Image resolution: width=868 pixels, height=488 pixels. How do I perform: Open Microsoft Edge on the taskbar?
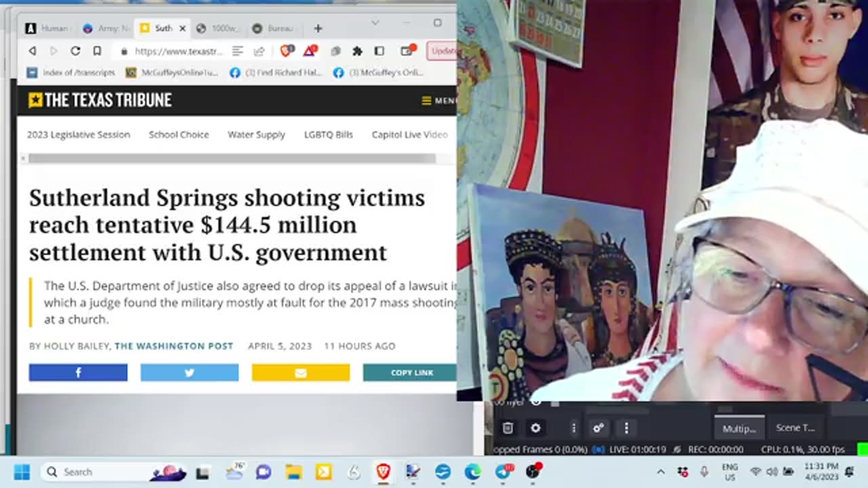point(473,472)
